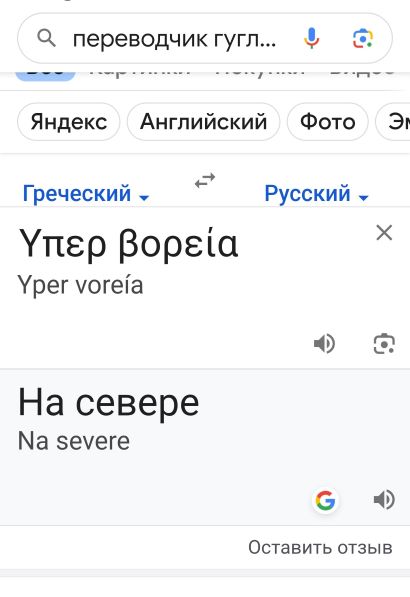Open the Греческий source language dropdown
This screenshot has height=597, width=410.
point(86,193)
